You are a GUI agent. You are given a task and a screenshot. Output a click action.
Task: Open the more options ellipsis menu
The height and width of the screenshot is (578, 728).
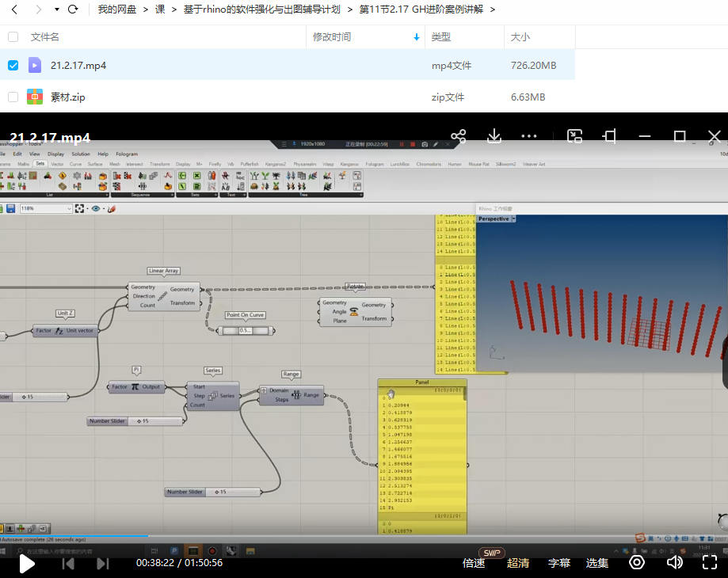[x=529, y=136]
